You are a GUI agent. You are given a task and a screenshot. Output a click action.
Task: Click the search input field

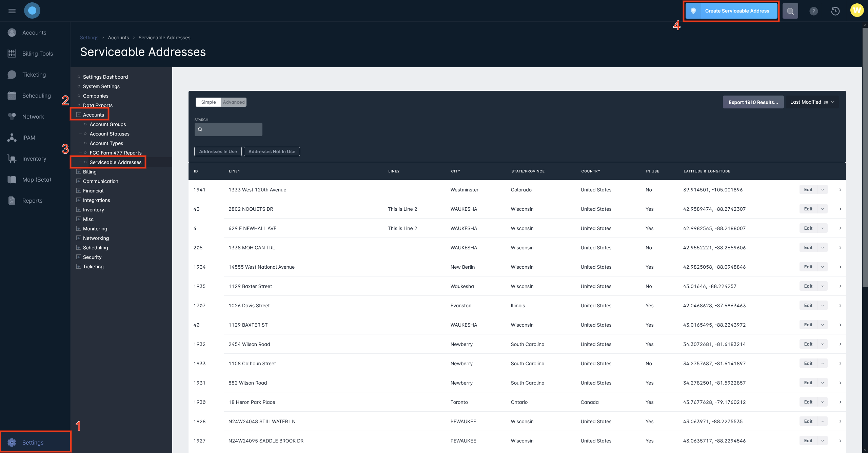pos(229,129)
